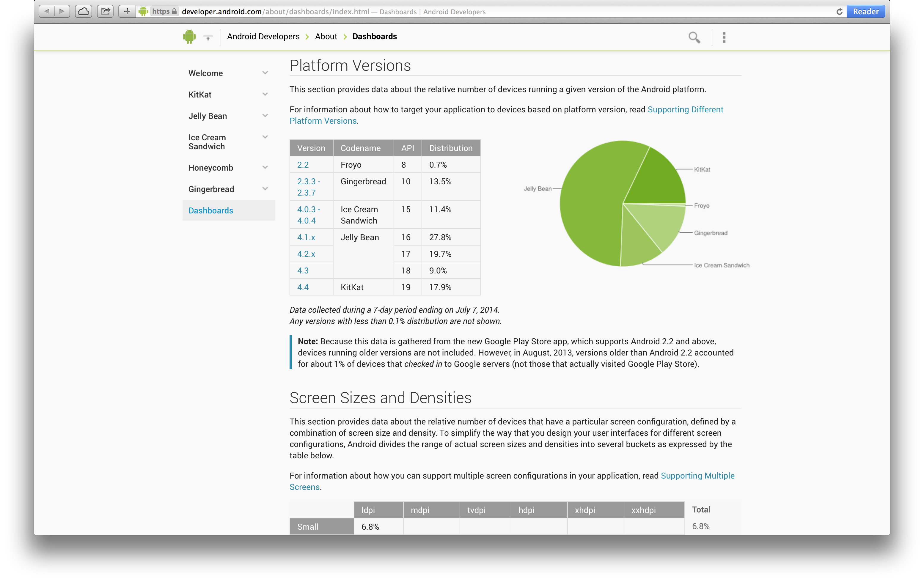Expand the Gingerbread sidebar section
The height and width of the screenshot is (582, 924).
[265, 189]
